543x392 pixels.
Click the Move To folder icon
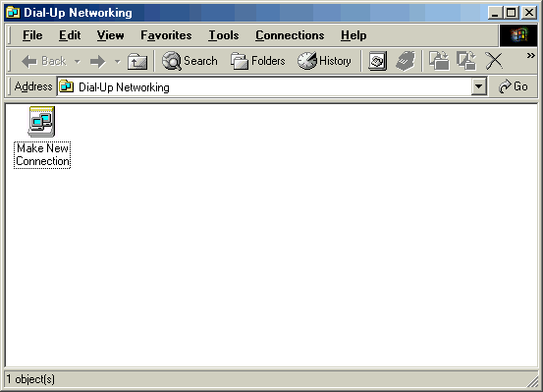click(x=439, y=61)
